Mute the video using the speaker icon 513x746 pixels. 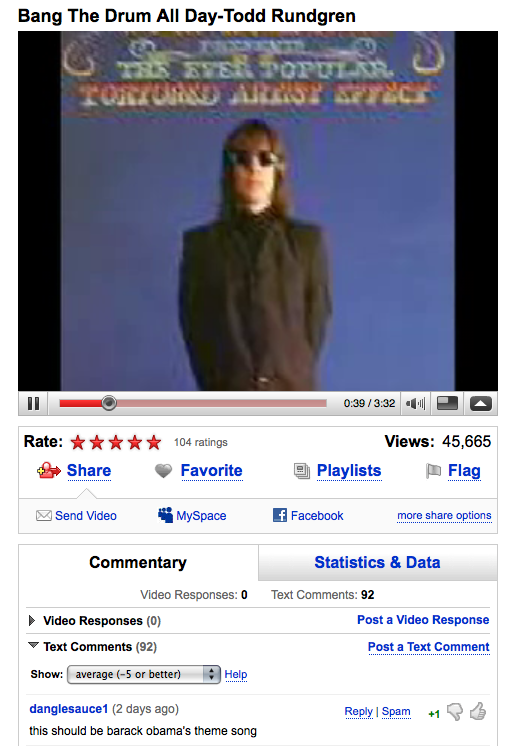point(415,403)
